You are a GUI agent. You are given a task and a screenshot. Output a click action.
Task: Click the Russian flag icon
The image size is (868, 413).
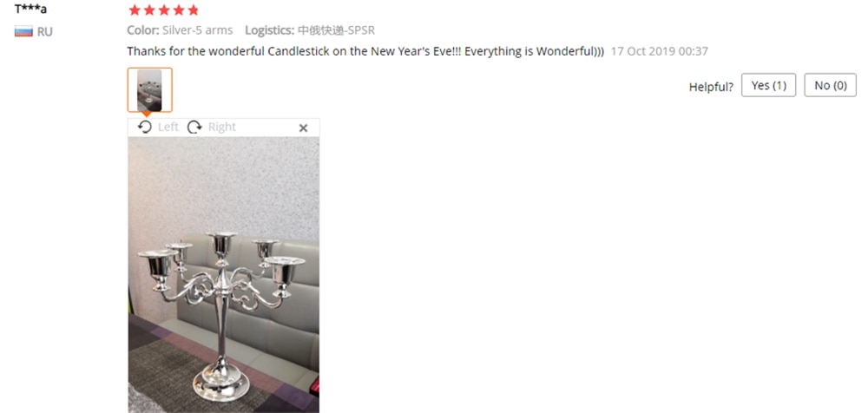coord(23,31)
